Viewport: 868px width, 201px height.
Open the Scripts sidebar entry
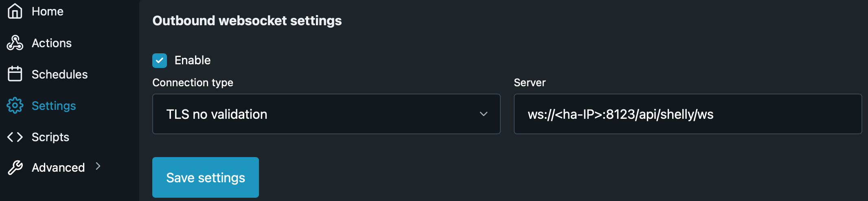(50, 137)
